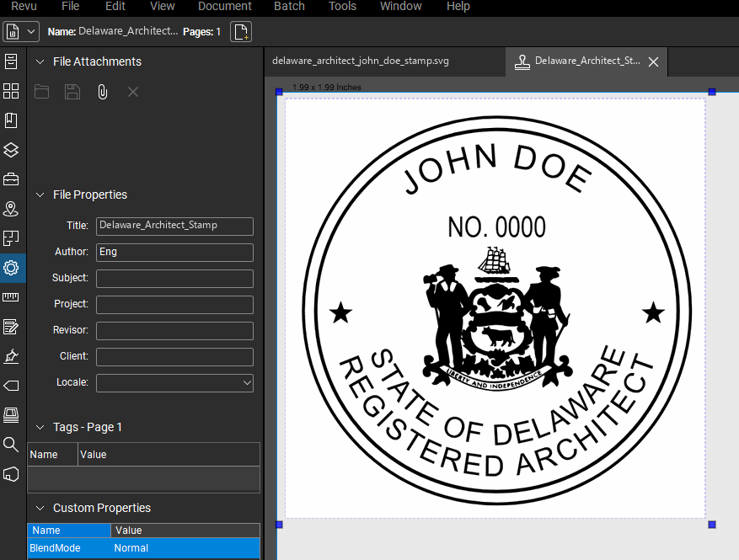Click the Revisor input field
Viewport: 739px width, 560px height.
(x=175, y=331)
